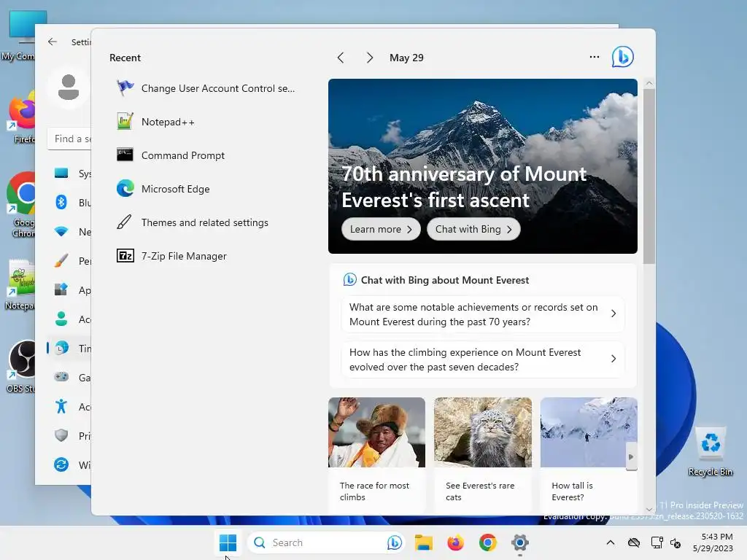Open the clock and date flyout

713,542
